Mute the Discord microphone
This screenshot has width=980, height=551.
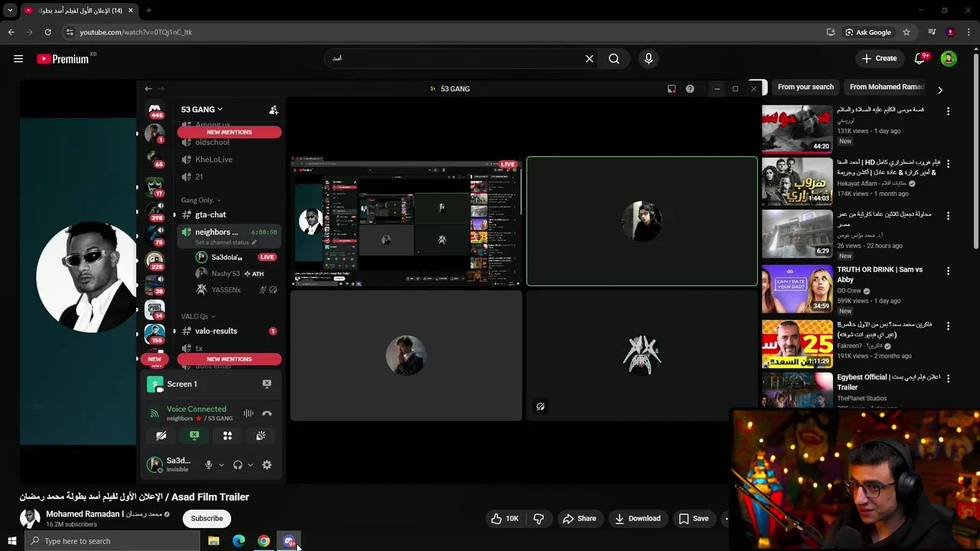pos(208,465)
